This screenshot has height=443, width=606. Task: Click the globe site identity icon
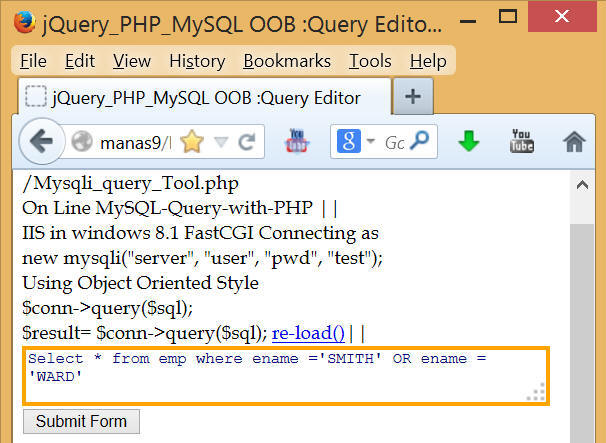coord(82,142)
